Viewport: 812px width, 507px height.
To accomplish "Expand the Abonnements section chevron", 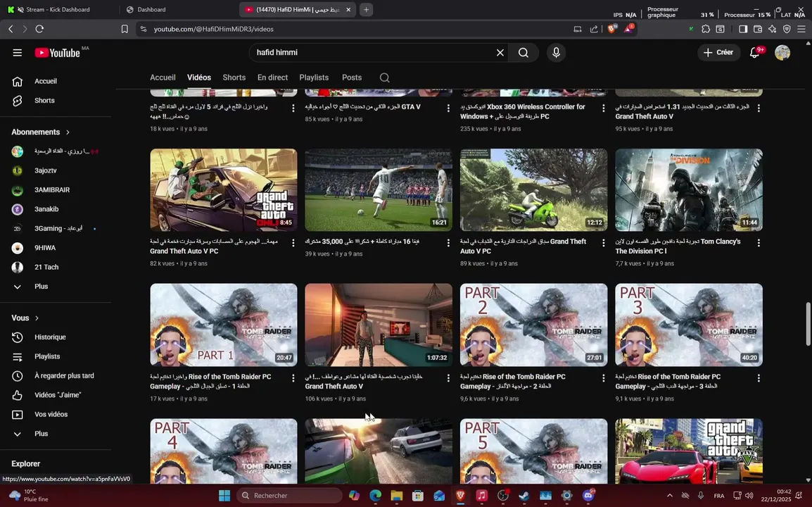I will coord(68,132).
